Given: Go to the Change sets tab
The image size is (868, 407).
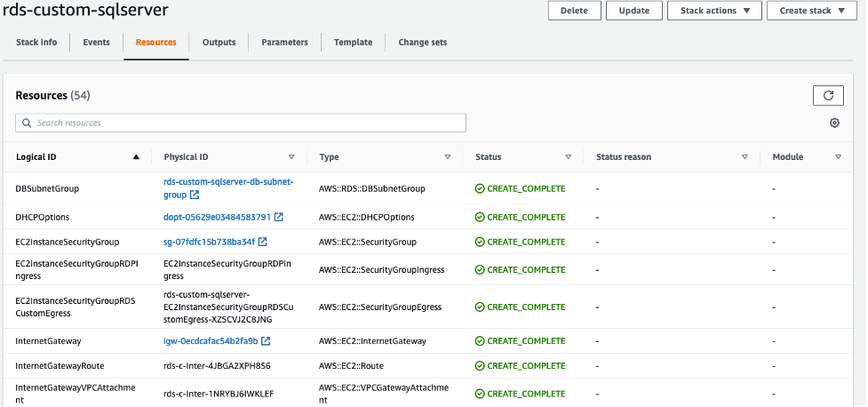Looking at the screenshot, I should [422, 43].
